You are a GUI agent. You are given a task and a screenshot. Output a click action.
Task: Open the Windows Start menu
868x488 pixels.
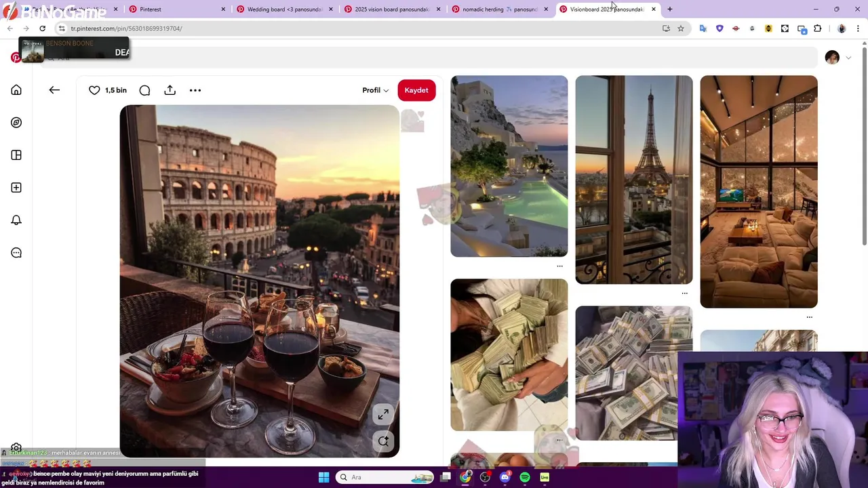point(323,477)
